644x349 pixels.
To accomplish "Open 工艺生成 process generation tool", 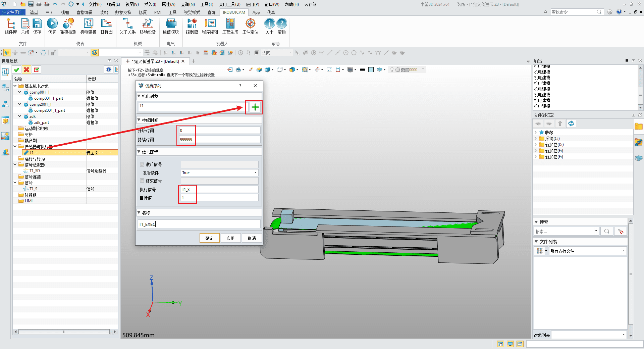I will click(230, 26).
